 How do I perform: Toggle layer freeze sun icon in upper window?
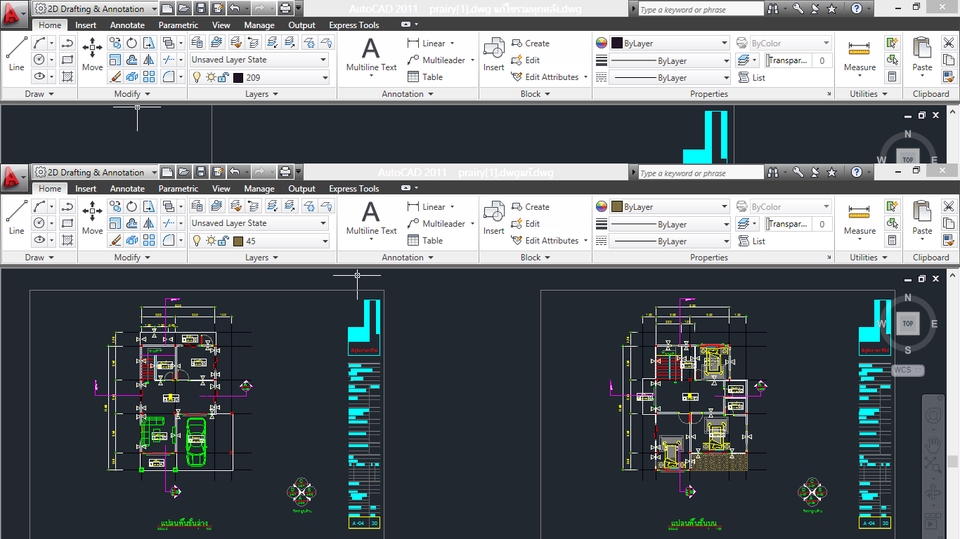click(x=211, y=77)
